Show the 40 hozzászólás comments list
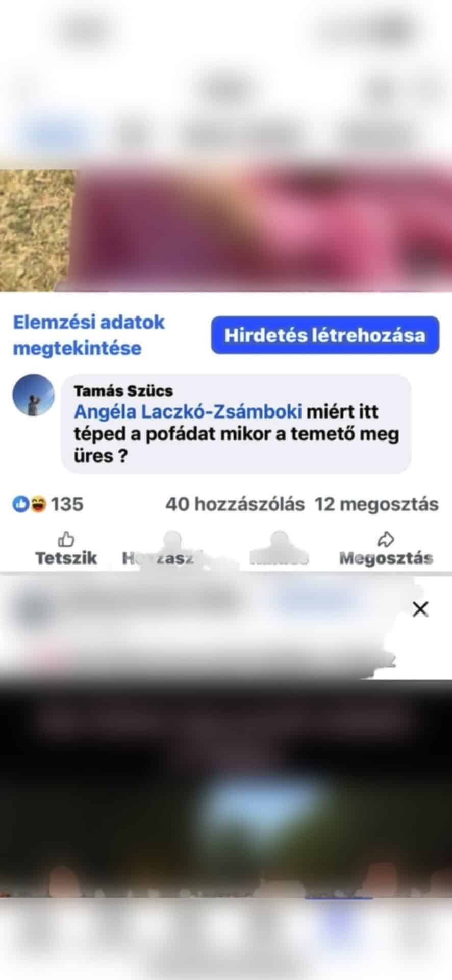452x980 pixels. pos(235,504)
